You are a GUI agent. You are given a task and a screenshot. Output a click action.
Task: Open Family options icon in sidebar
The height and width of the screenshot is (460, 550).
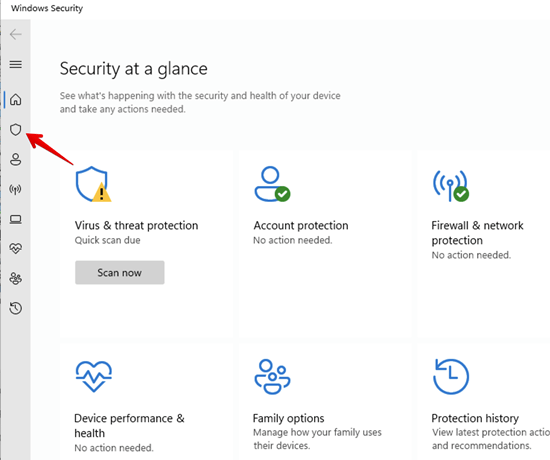(16, 279)
